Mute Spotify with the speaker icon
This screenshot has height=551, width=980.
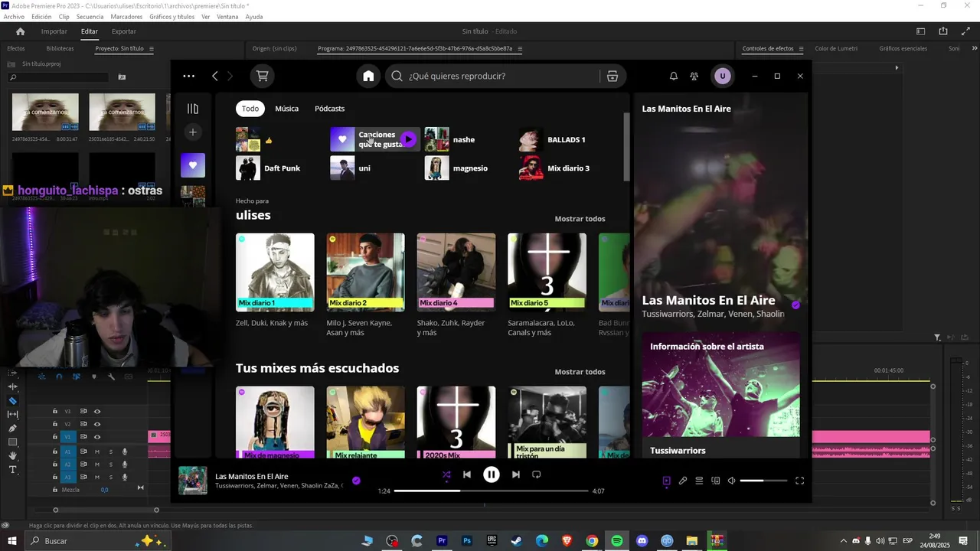point(732,481)
